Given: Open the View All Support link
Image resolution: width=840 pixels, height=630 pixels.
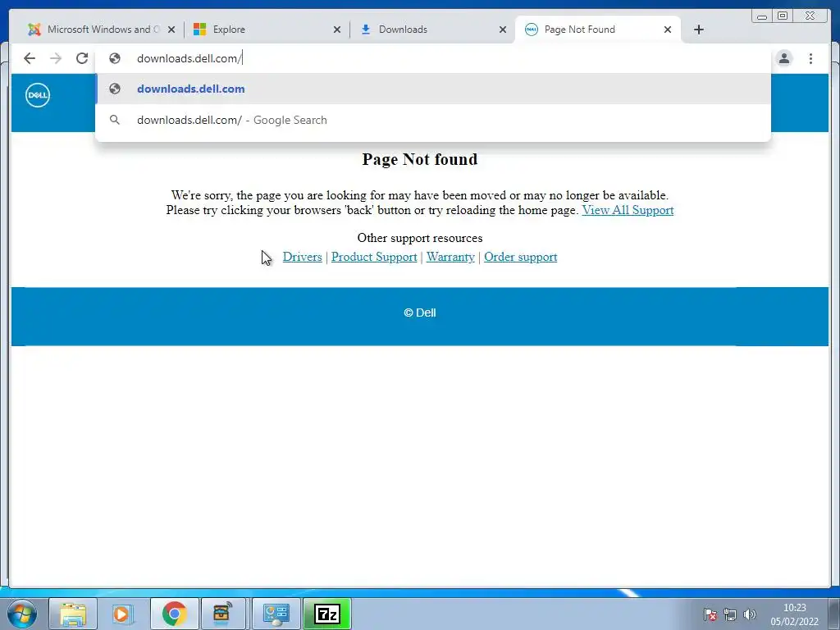Looking at the screenshot, I should [x=628, y=210].
